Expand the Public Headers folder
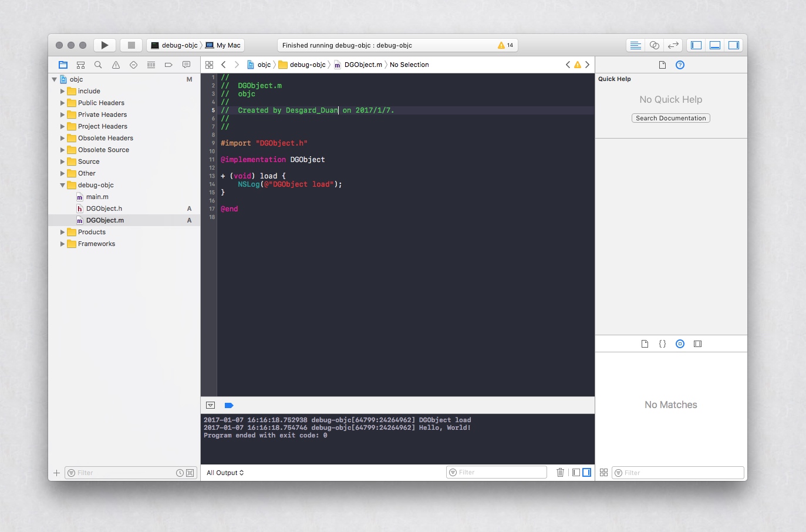This screenshot has width=806, height=532. coord(62,103)
